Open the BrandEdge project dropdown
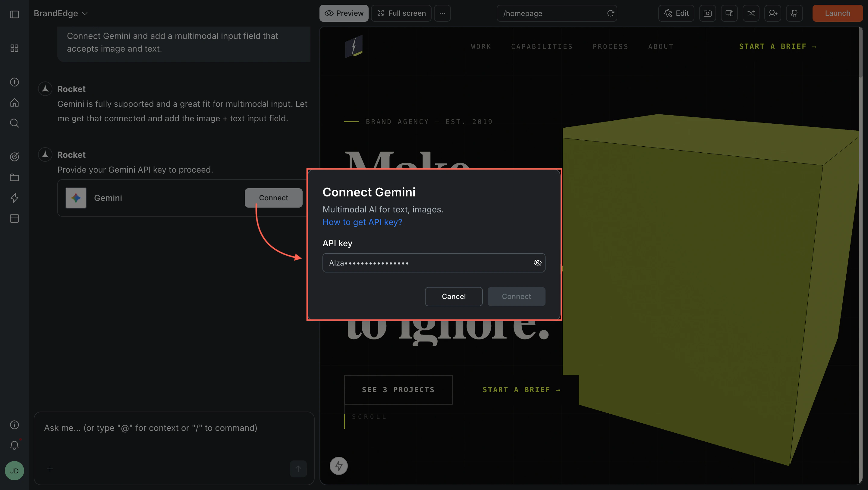This screenshot has width=868, height=490. pyautogui.click(x=61, y=13)
